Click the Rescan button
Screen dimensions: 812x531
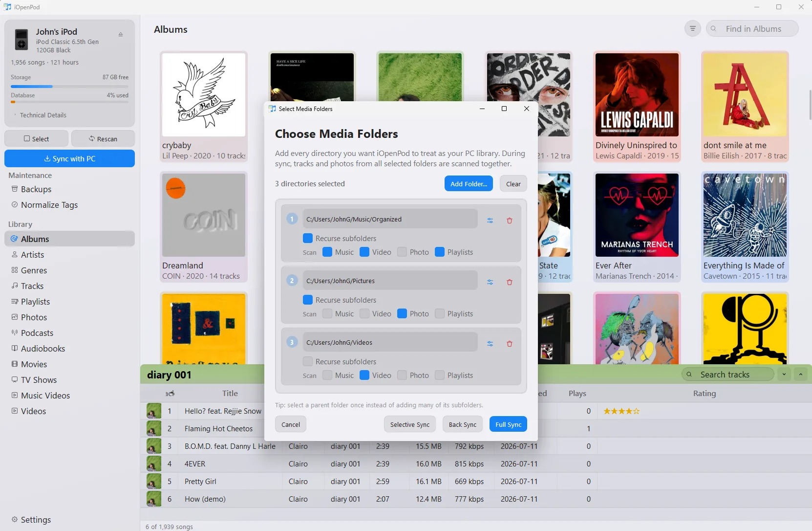pyautogui.click(x=103, y=139)
